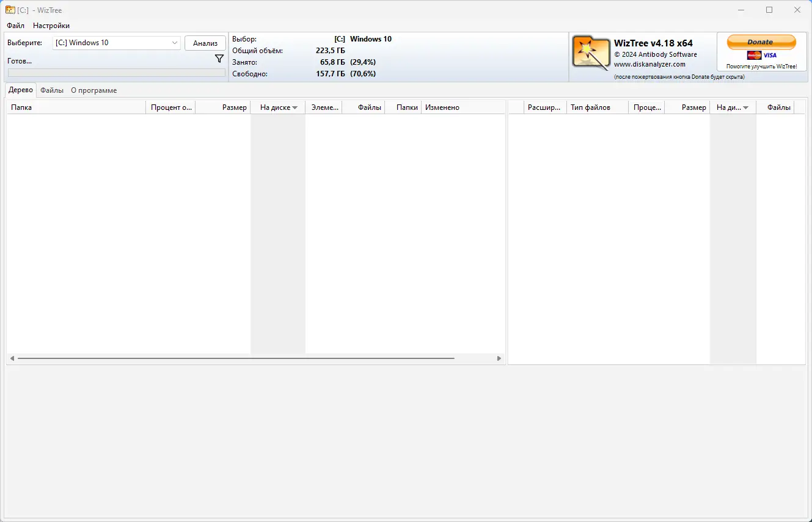Click the 'WizTree v4.18 x64' title text
The height and width of the screenshot is (522, 812).
(x=653, y=43)
